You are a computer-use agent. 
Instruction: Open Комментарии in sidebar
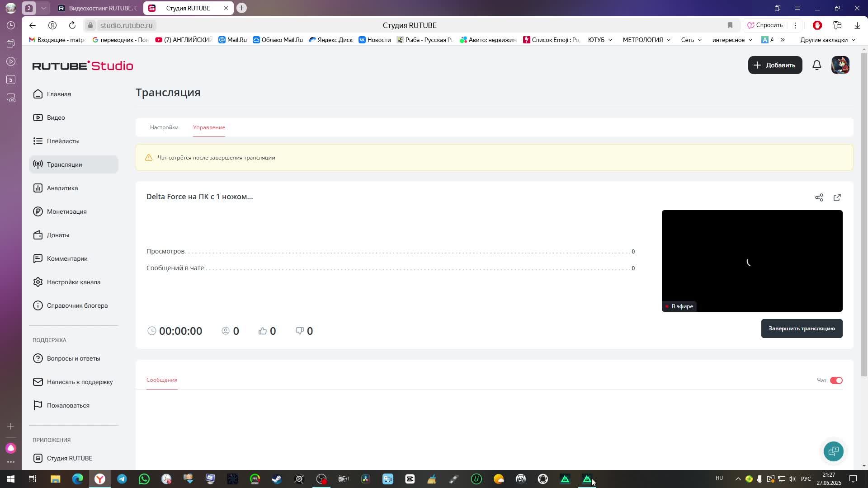click(73, 258)
